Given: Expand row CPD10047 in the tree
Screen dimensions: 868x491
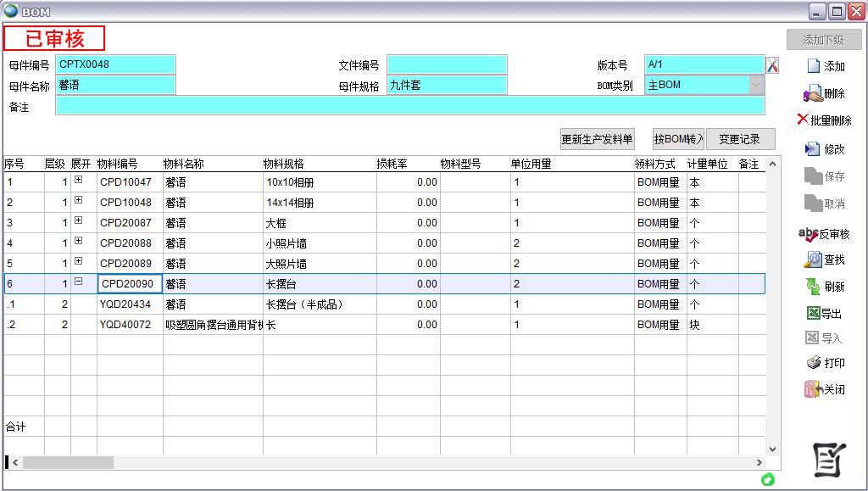Looking at the screenshot, I should [78, 180].
